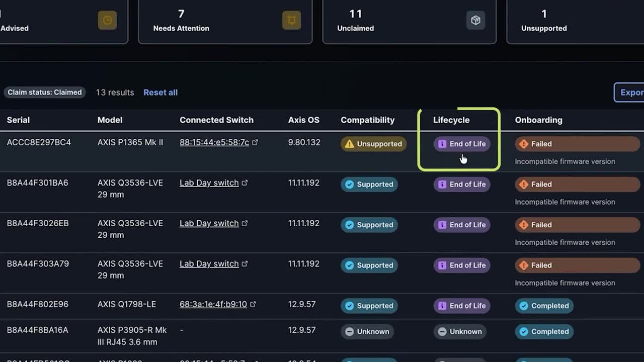Click End of Life badge for B8A44F301BA6
This screenshot has width=644, height=362.
[462, 185]
